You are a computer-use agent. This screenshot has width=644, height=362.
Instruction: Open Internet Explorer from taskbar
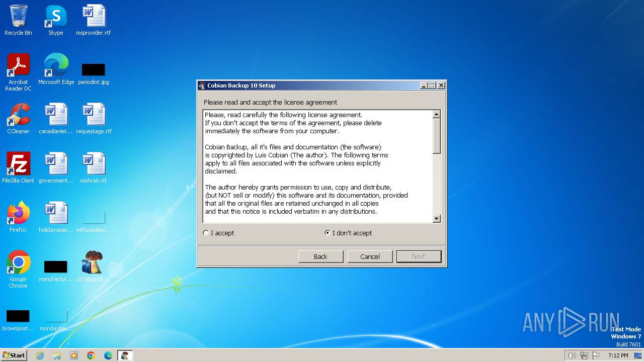[40, 355]
